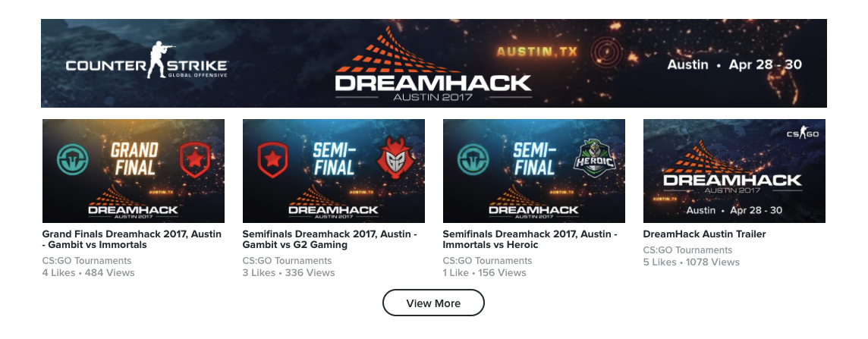Click the DreamHack Austin 2017 banner logo

[433, 64]
